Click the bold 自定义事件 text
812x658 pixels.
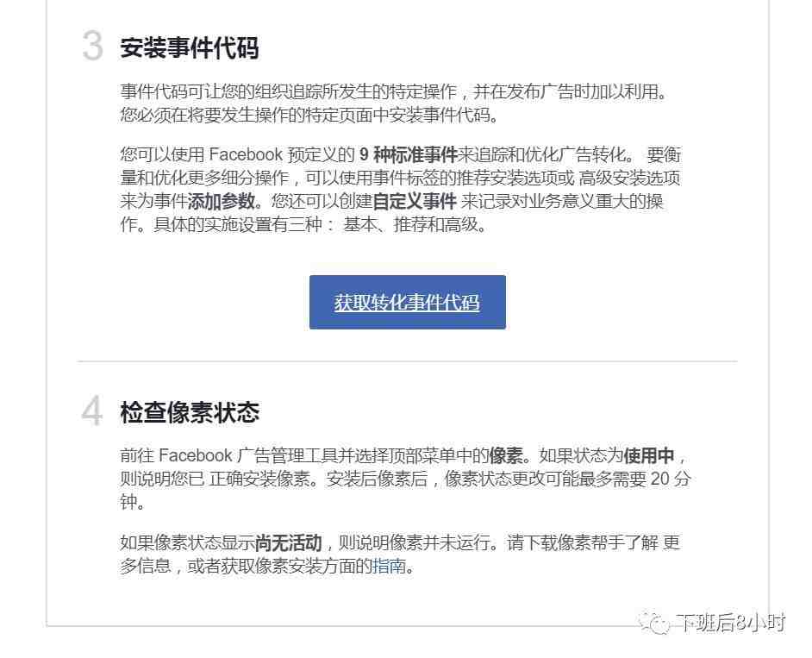tap(415, 201)
